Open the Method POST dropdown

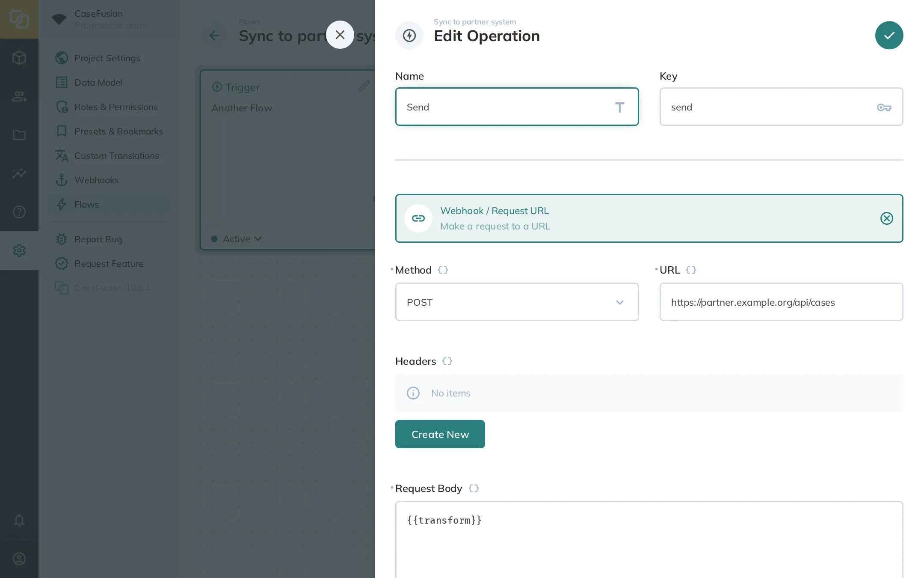point(517,302)
